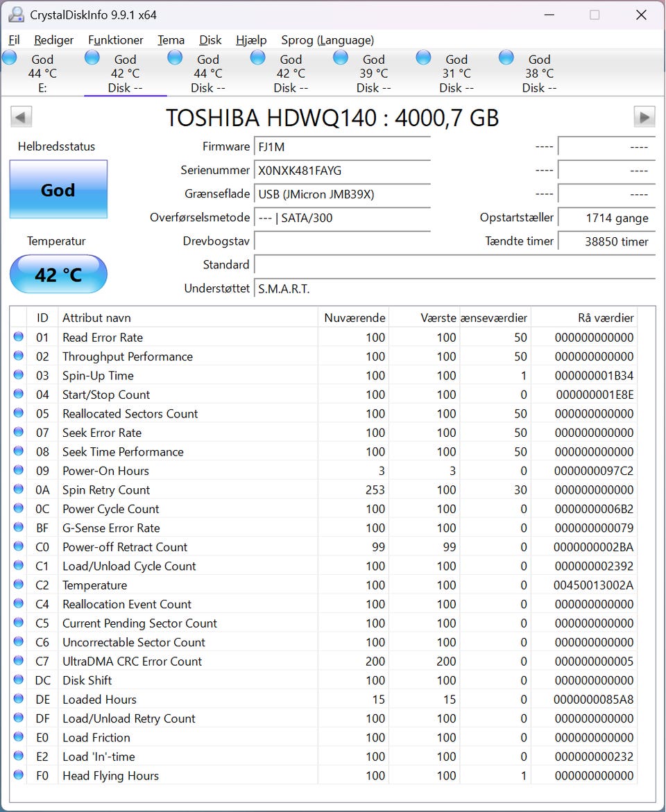Click the status orb of the 38 °C disk
Viewport: 666px width, 812px height.
pyautogui.click(x=506, y=58)
